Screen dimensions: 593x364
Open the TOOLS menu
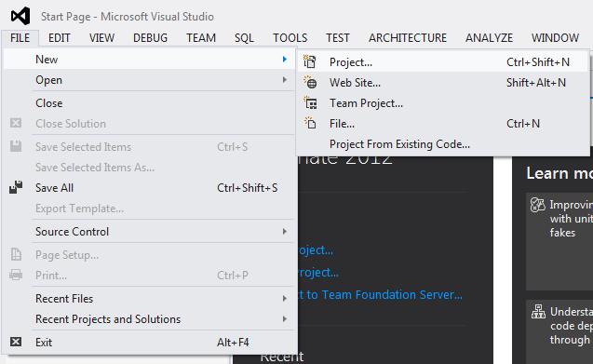point(290,38)
